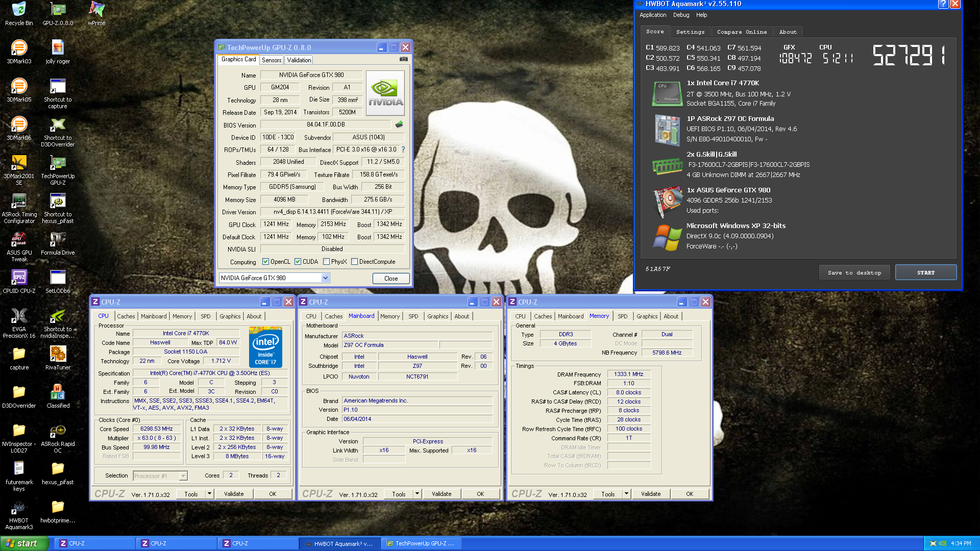Open ASRock Timing Configurator icon
980x551 pixels.
(x=19, y=209)
